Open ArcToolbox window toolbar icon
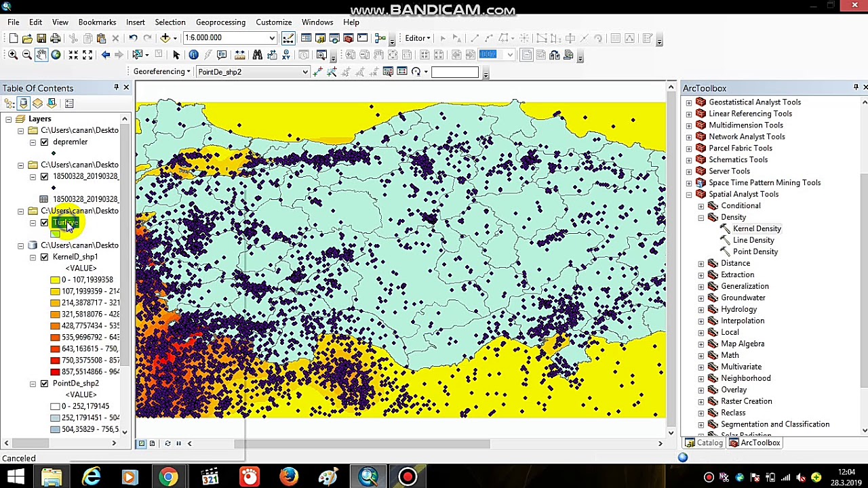 click(x=349, y=38)
